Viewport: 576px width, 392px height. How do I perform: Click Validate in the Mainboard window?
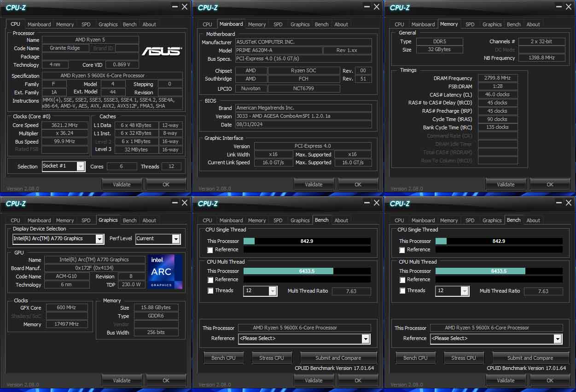click(314, 184)
